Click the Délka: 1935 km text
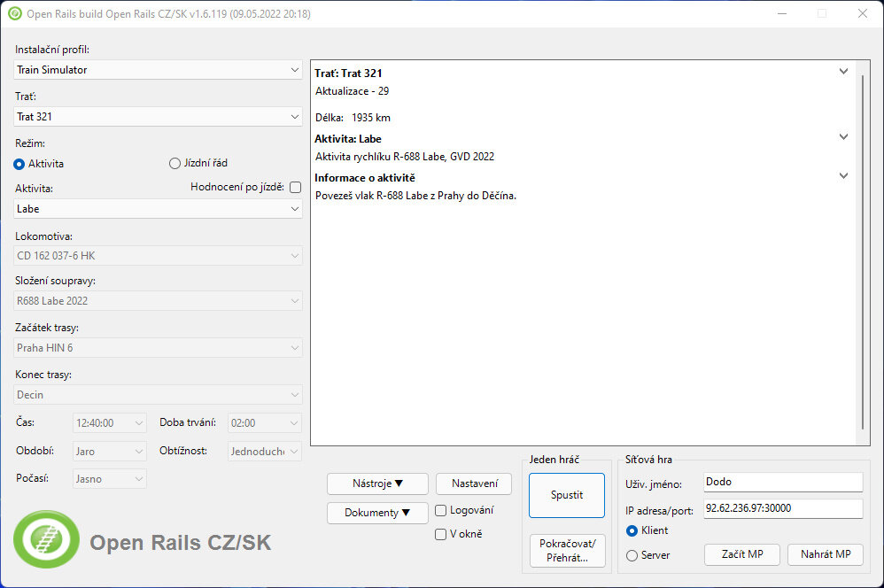Screen dimensions: 884x588 (353, 118)
